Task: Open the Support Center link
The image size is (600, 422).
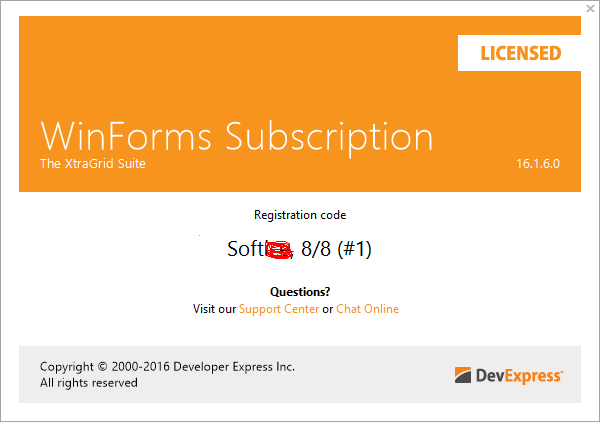Action: (278, 309)
